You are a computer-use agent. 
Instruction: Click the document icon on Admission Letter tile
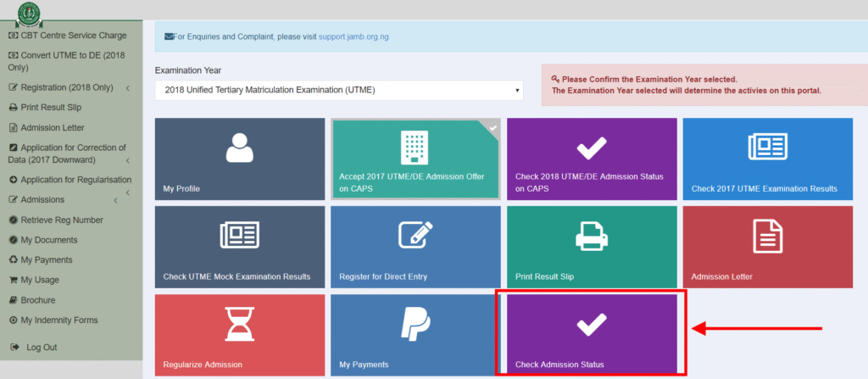(x=768, y=236)
